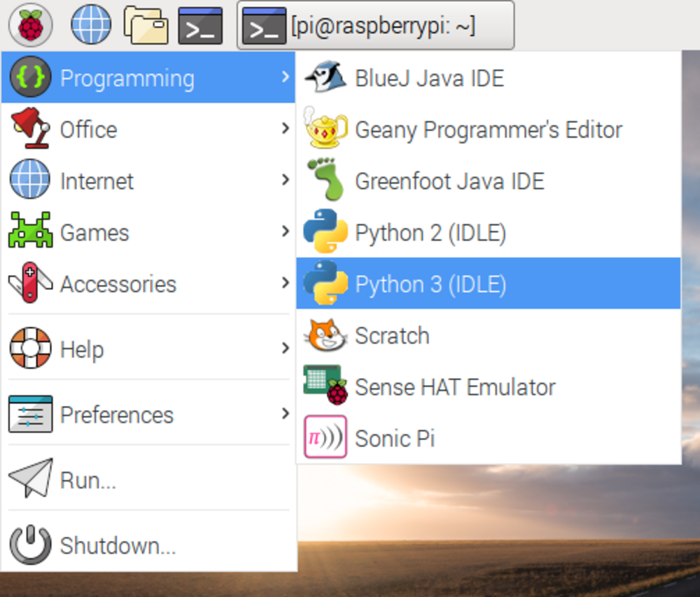This screenshot has height=597, width=700.
Task: Click the Scratch cat icon
Action: pos(325,335)
